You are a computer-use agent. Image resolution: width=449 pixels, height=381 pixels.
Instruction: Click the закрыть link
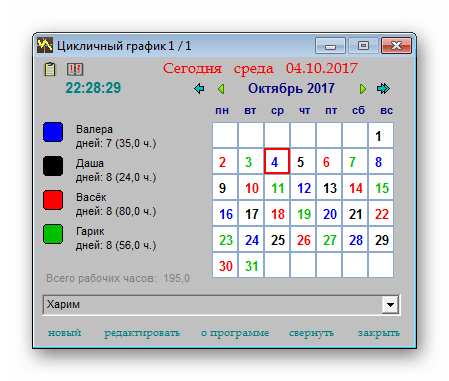pos(379,333)
